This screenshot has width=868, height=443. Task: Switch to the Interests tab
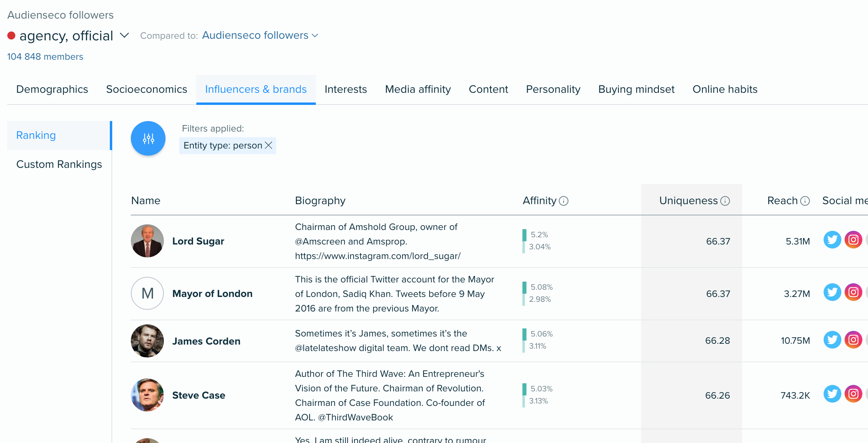click(346, 89)
